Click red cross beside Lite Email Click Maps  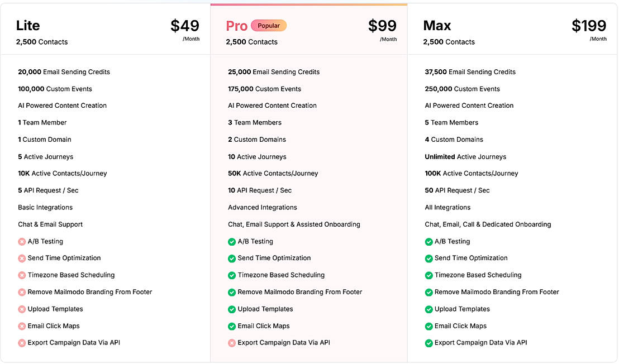22,326
